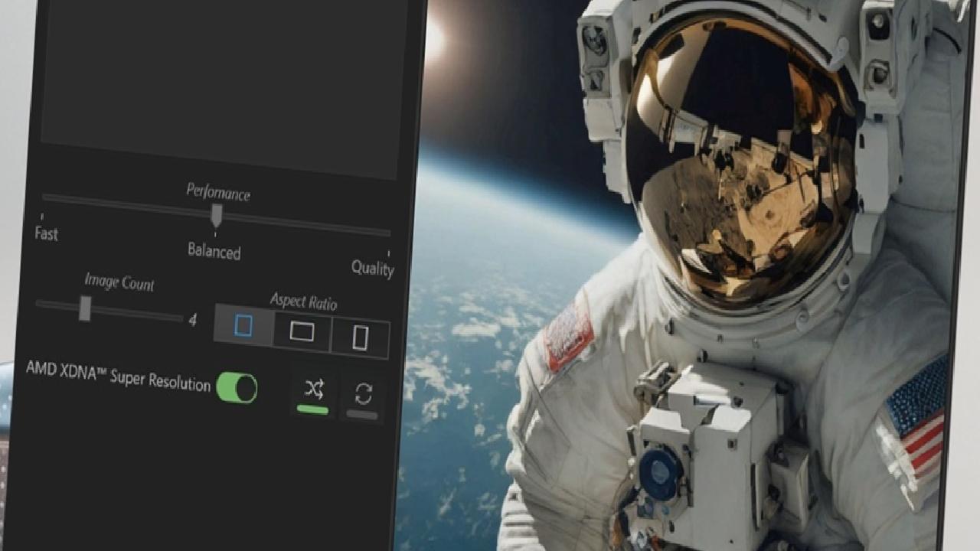The image size is (980, 551).
Task: Select the square aspect ratio icon
Action: [243, 325]
